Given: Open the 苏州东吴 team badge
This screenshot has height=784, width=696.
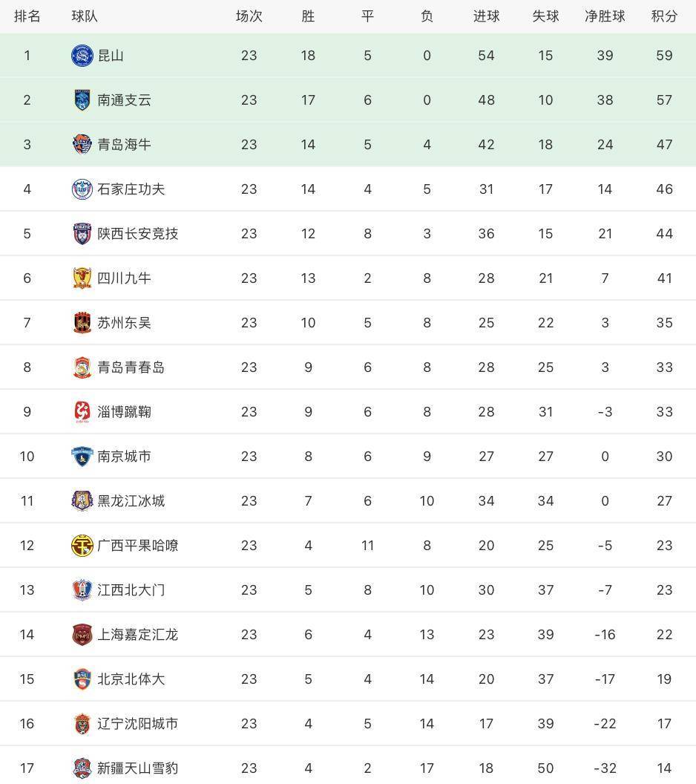Looking at the screenshot, I should (82, 322).
